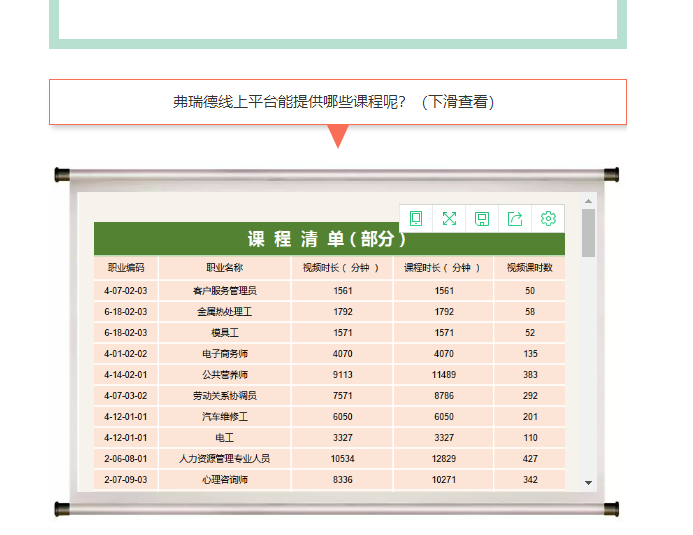The image size is (693, 535).
Task: Click the 人力资源管理专业人员 cell
Action: click(x=224, y=459)
